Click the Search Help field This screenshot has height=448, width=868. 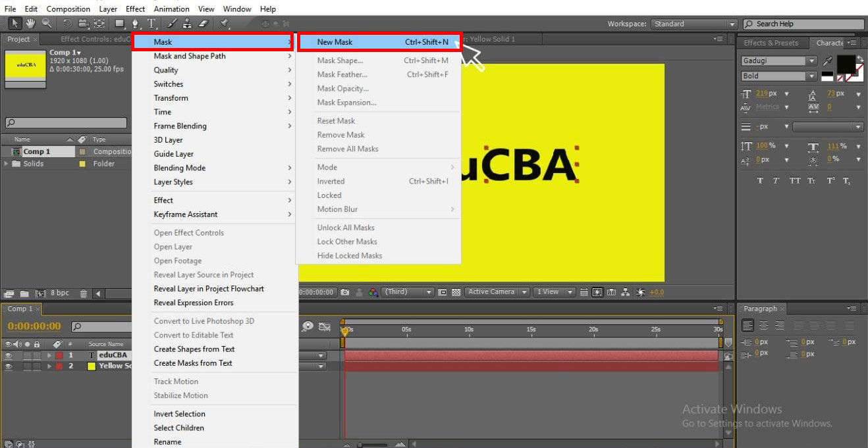803,24
